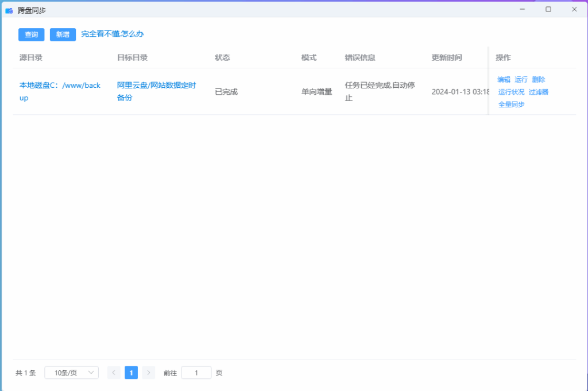Open the 本地磁盘C /www/backup source directory link
Screen dimensions: 588x391
[59, 91]
